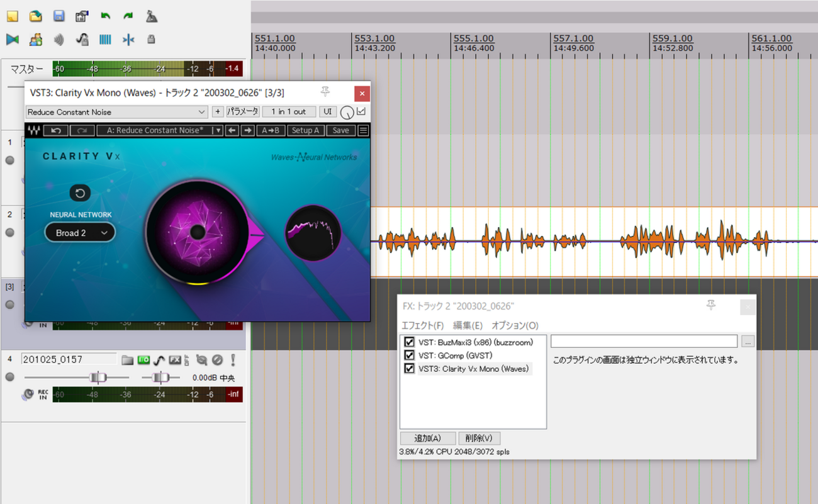Undo in the Clarity Vx plugin toolbar
The image size is (818, 504).
[57, 130]
